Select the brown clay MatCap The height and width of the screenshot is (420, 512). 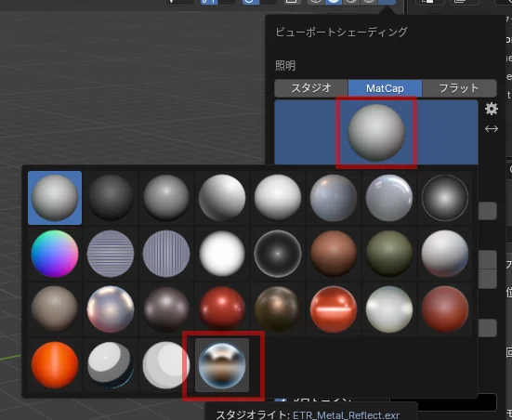point(334,254)
